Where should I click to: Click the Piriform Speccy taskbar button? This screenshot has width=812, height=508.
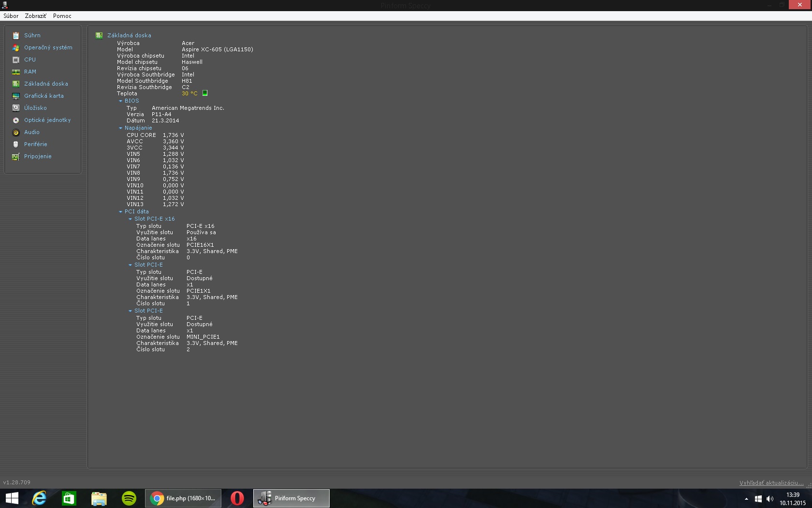pos(291,498)
